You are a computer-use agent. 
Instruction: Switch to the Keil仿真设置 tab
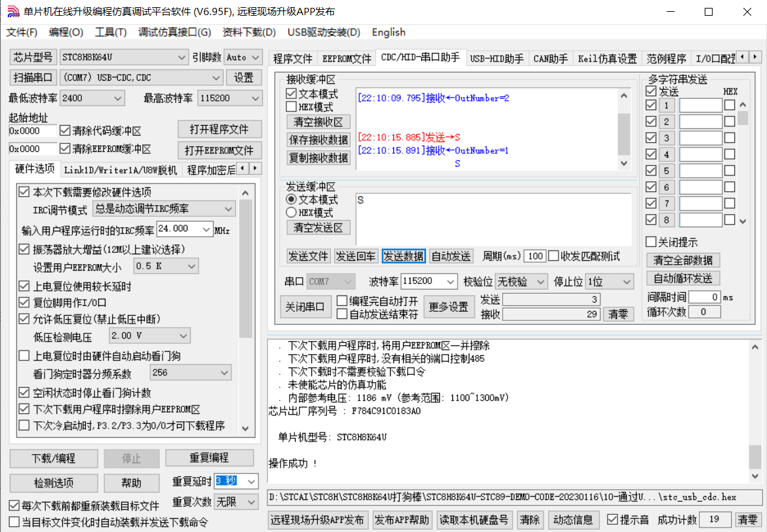[x=607, y=59]
